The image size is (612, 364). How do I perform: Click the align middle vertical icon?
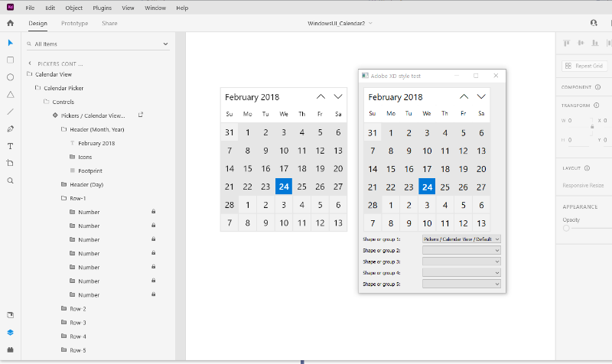click(x=581, y=43)
